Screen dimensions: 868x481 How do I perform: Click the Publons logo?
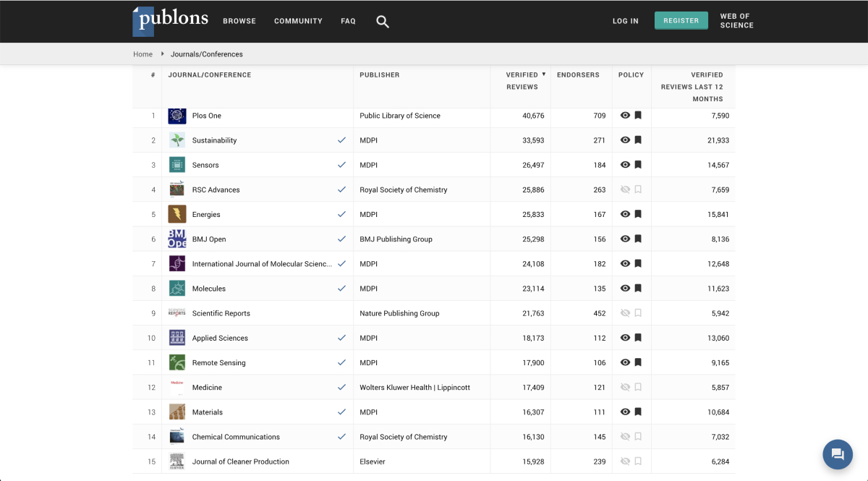pos(171,21)
